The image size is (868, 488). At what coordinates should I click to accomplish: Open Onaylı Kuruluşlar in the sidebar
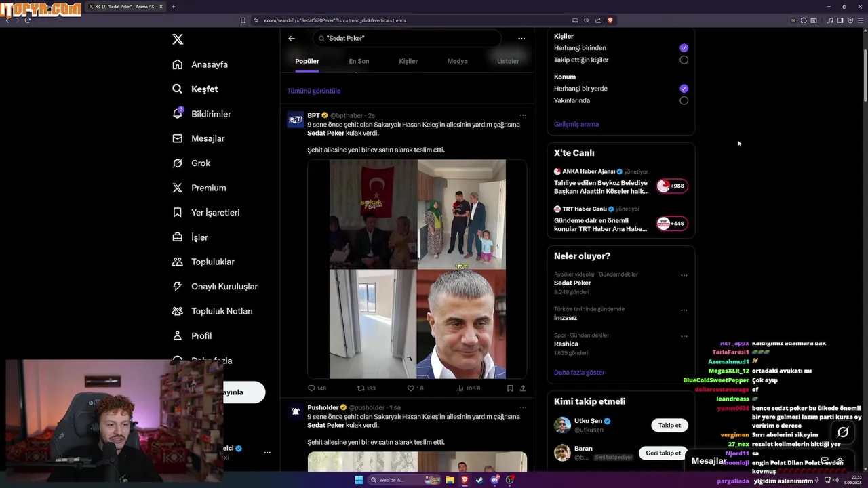(x=215, y=286)
